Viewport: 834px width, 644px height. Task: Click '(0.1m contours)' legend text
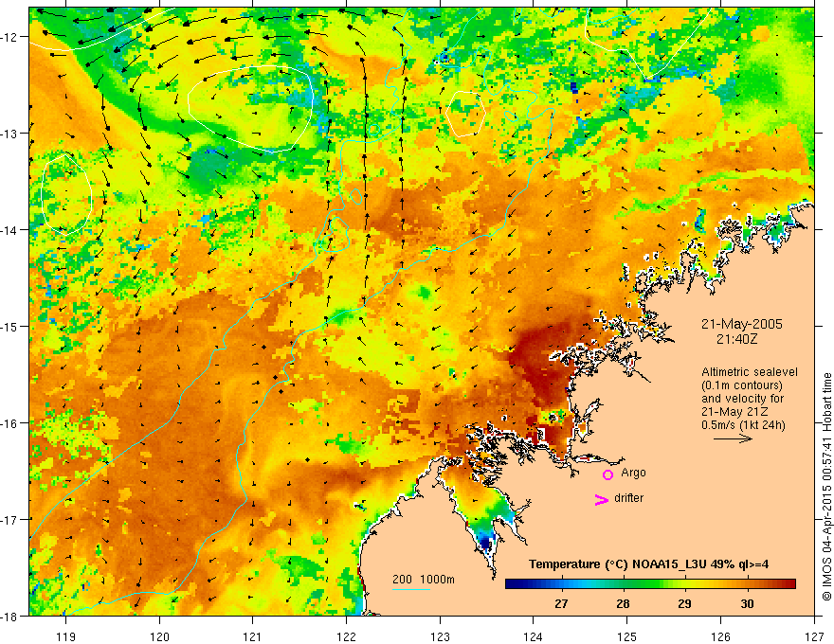(x=742, y=385)
